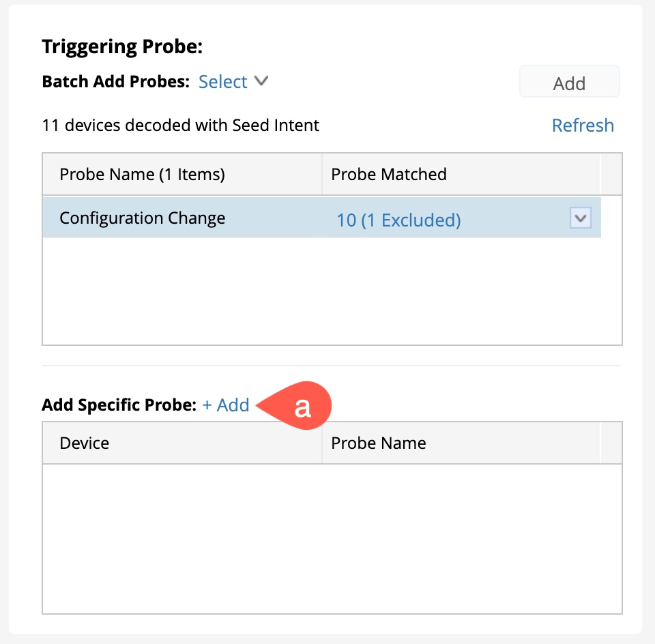Click the Triggering Probe heading
655x644 pixels.
click(x=123, y=46)
